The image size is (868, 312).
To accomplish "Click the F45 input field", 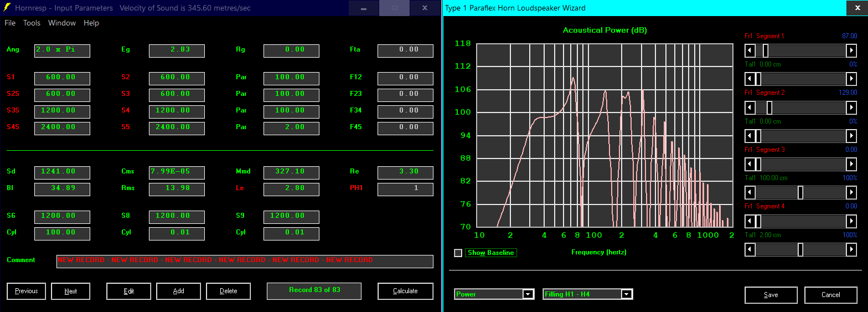I will (405, 129).
